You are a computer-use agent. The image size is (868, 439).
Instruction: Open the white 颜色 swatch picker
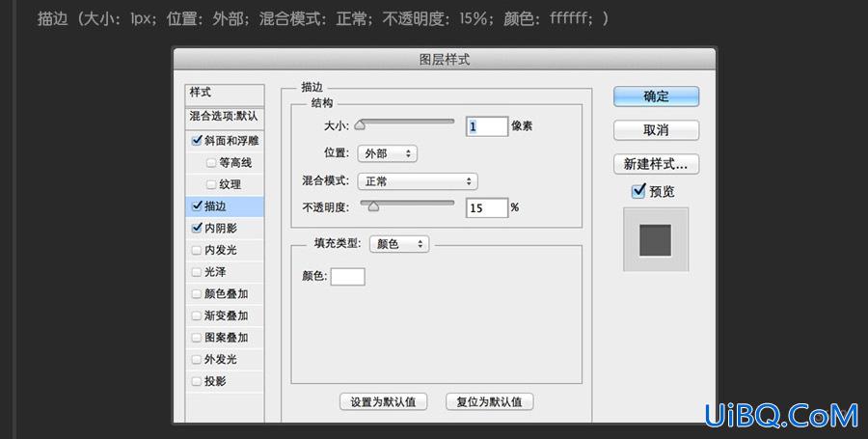(x=347, y=277)
